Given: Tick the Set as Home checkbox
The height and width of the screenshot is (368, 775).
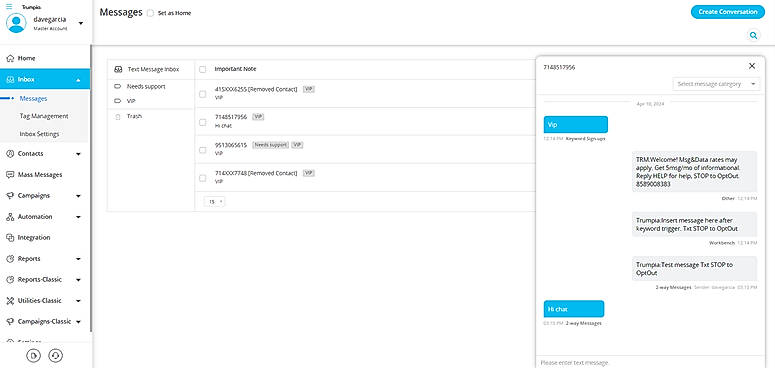Looking at the screenshot, I should pyautogui.click(x=151, y=13).
